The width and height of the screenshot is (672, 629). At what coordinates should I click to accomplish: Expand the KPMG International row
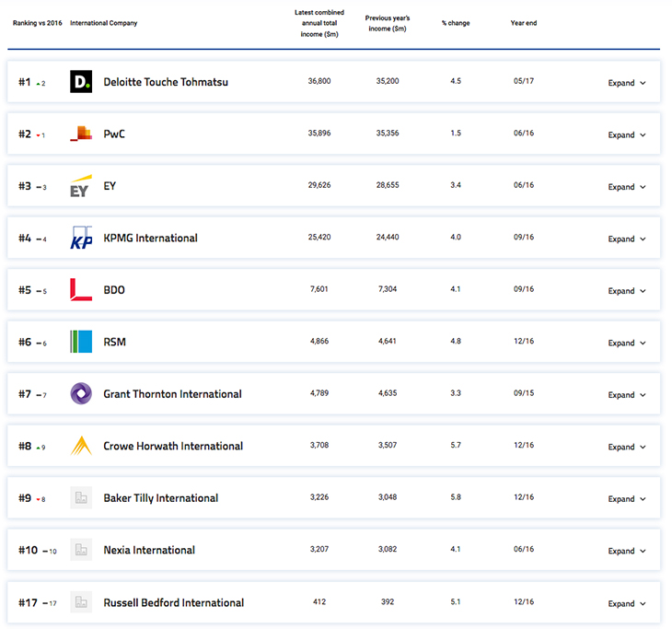(627, 239)
